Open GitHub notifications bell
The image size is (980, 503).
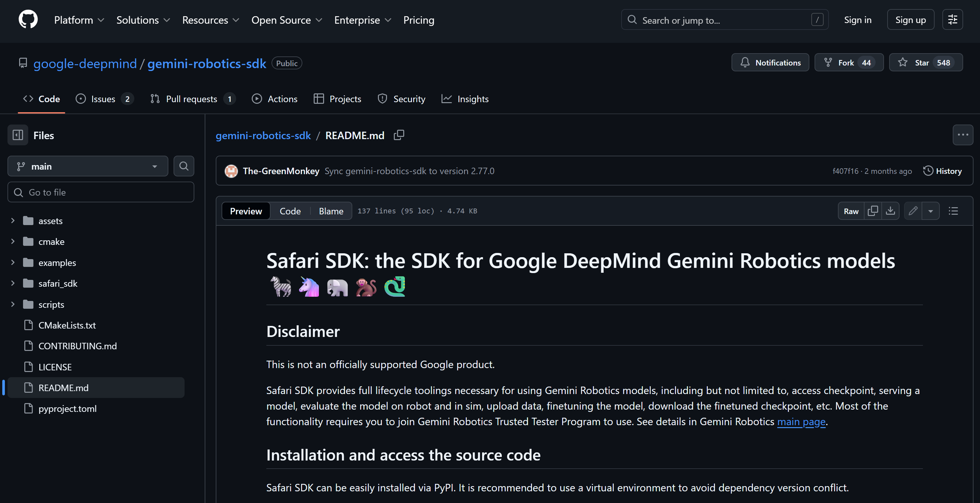[x=771, y=62]
